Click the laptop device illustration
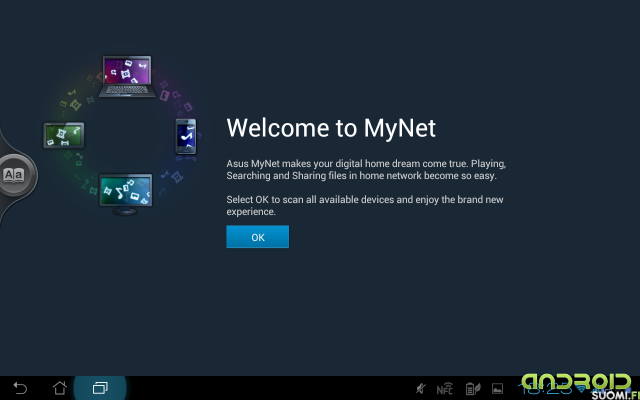Screen dimensions: 640x400 point(127,77)
